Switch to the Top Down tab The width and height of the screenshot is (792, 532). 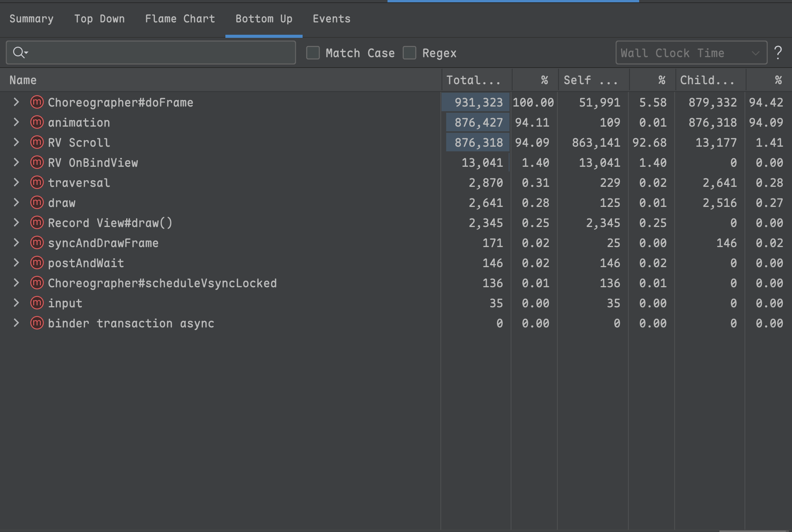tap(99, 19)
